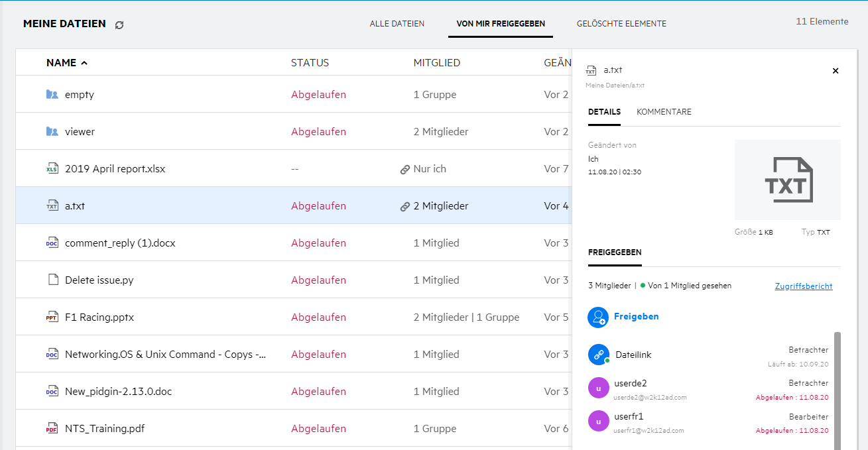Sort by the NAME column header
868x450 pixels.
click(x=61, y=63)
